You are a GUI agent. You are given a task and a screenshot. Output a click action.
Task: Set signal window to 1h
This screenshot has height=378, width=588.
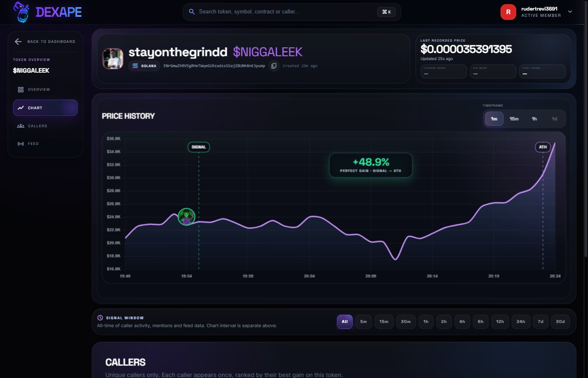426,322
